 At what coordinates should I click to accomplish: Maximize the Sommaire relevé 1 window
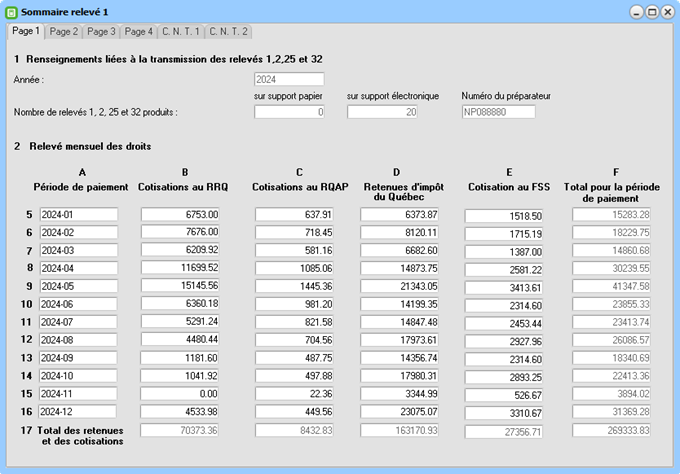click(x=652, y=12)
